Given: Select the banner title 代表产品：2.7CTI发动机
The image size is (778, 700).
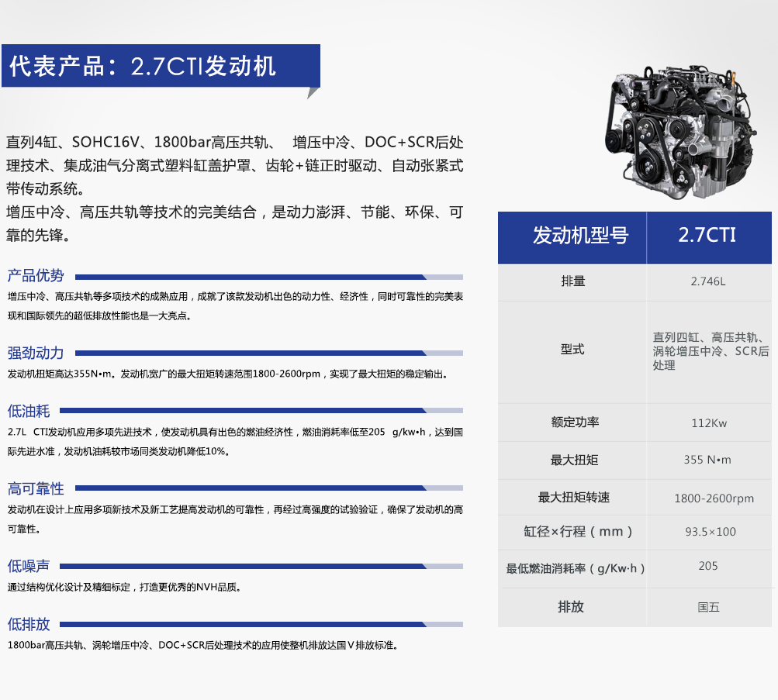Looking at the screenshot, I should [x=143, y=67].
